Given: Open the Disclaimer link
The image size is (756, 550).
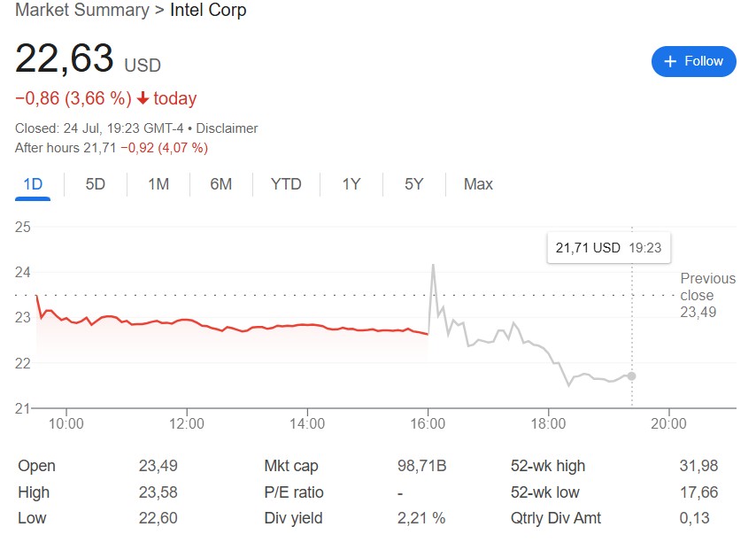Looking at the screenshot, I should tap(227, 128).
